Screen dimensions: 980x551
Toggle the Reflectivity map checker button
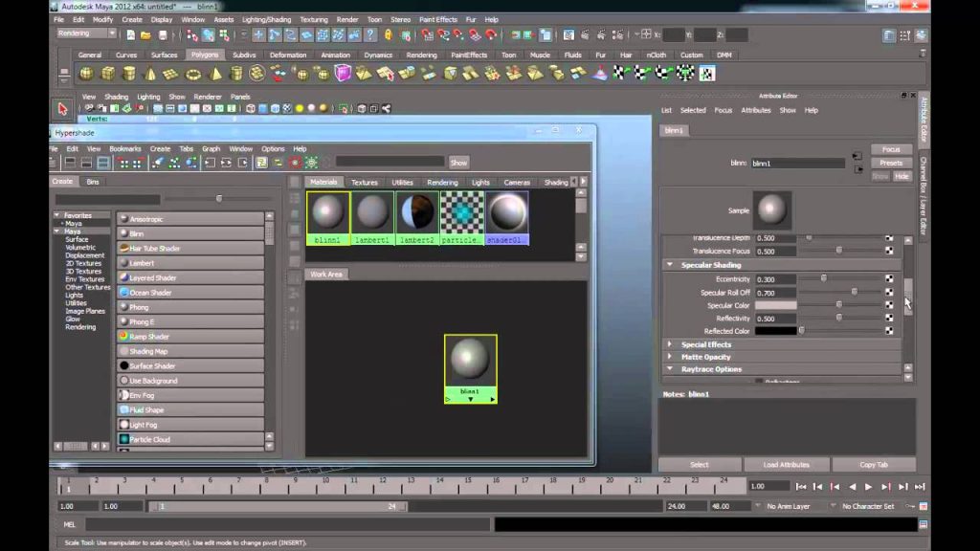(x=889, y=318)
